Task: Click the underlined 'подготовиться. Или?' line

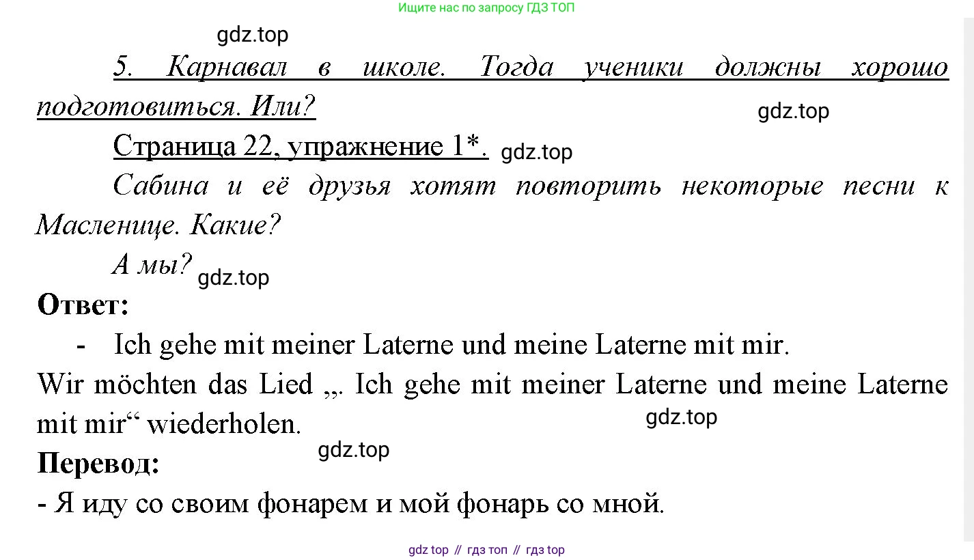Action: 176,107
